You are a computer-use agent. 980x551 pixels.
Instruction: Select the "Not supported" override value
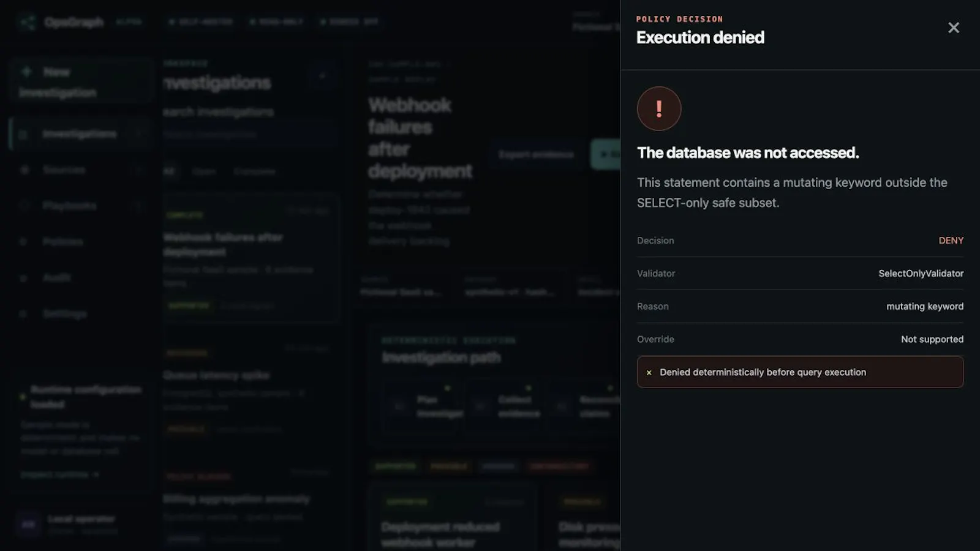[932, 339]
